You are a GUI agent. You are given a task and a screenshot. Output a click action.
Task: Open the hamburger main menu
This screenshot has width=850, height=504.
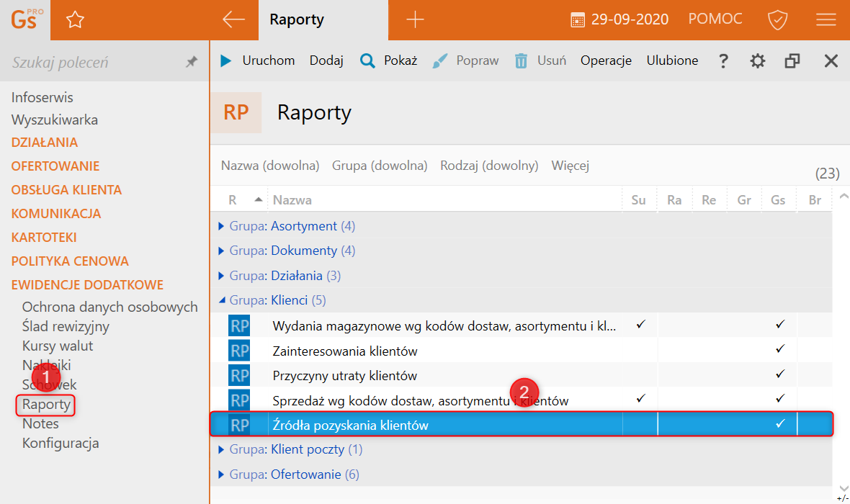tap(826, 20)
